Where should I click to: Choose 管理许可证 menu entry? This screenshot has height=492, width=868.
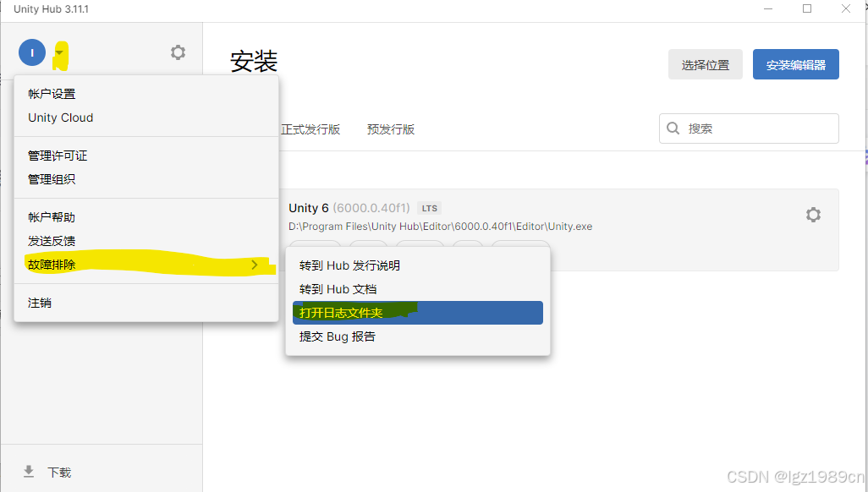[x=146, y=156]
